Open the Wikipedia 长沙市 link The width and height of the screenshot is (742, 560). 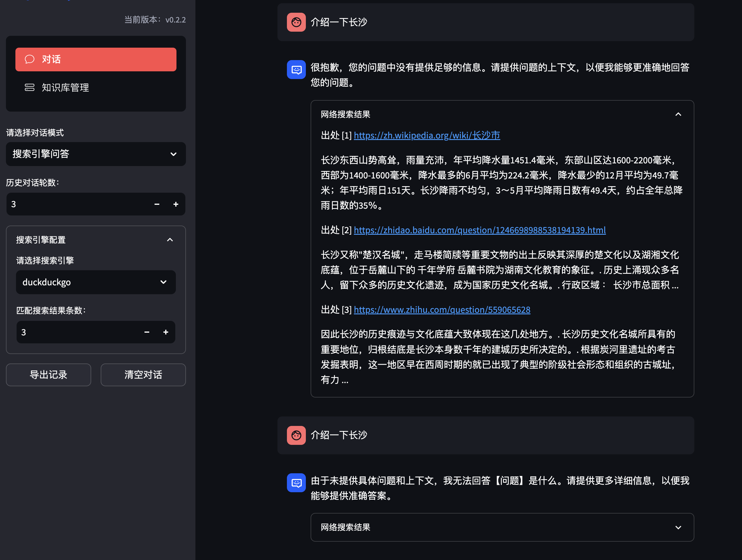426,135
